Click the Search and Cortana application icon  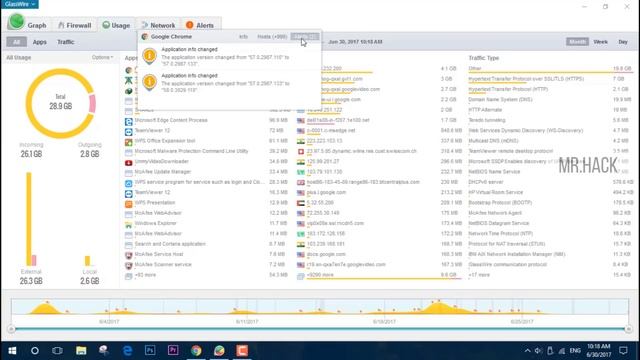tap(129, 244)
